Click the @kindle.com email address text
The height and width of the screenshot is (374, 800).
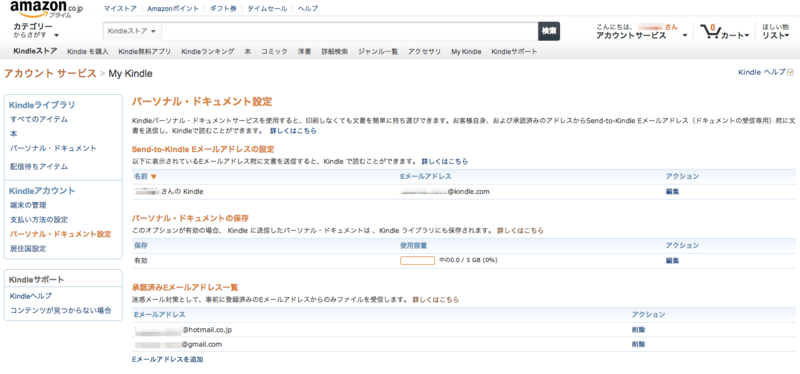pyautogui.click(x=445, y=192)
